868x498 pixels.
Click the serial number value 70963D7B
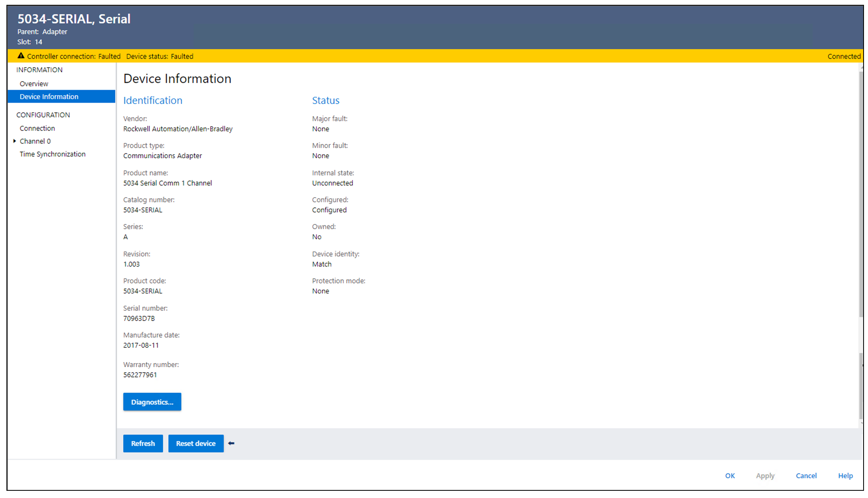click(x=139, y=318)
